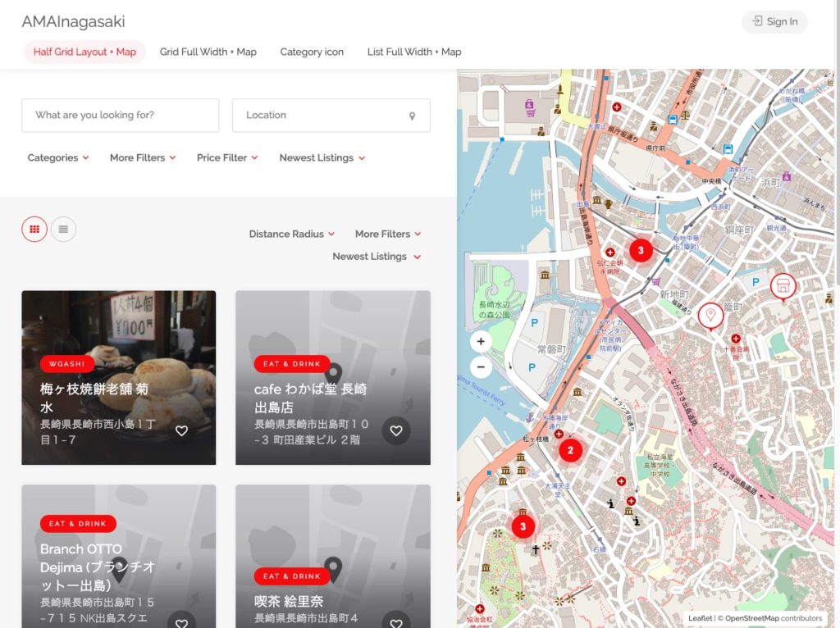Open the AMAInagasaki site logo link
Image resolution: width=840 pixels, height=628 pixels.
point(73,21)
